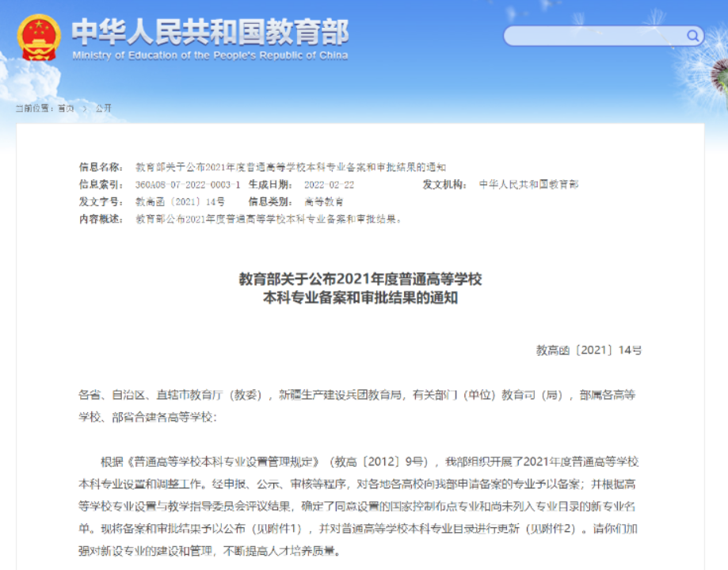
Task: Select the 发文字号 label
Action: [101, 202]
